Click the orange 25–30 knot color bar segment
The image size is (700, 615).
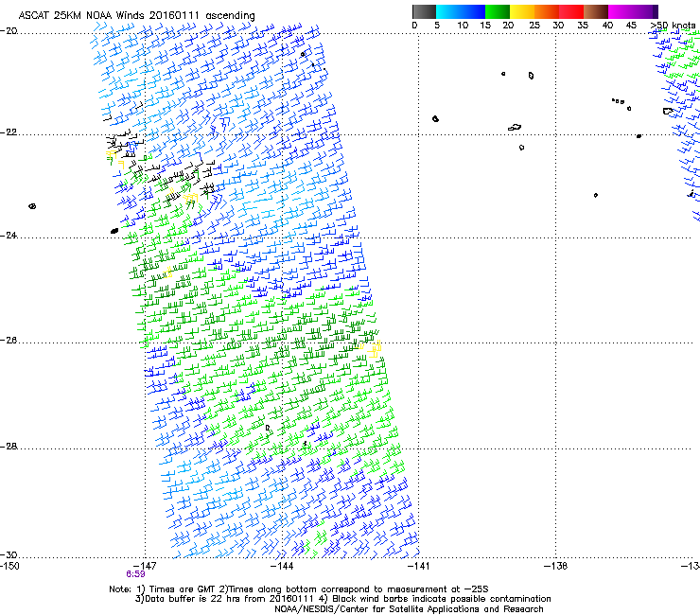[x=547, y=11]
